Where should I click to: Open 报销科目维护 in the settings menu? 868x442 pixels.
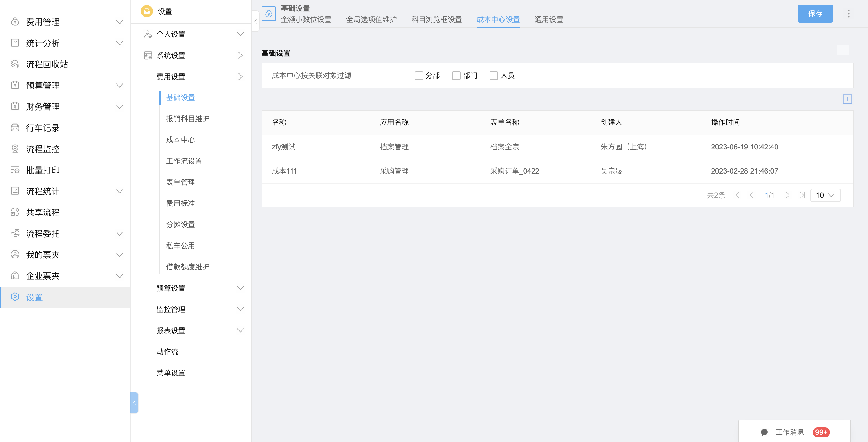click(187, 119)
